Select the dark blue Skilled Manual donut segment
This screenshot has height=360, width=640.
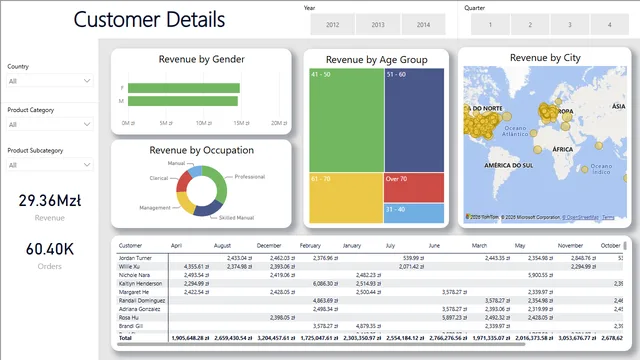click(x=209, y=209)
